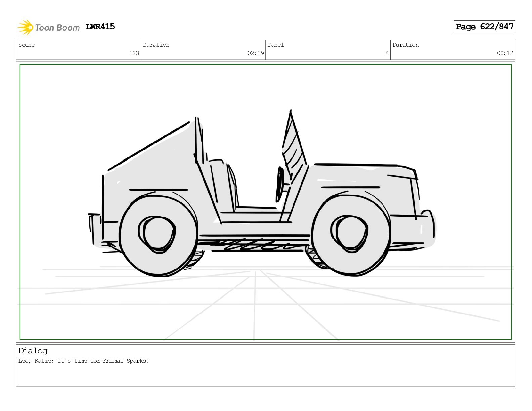Select the Panel header label
Image resolution: width=532 pixels, height=411 pixels.
[276, 45]
